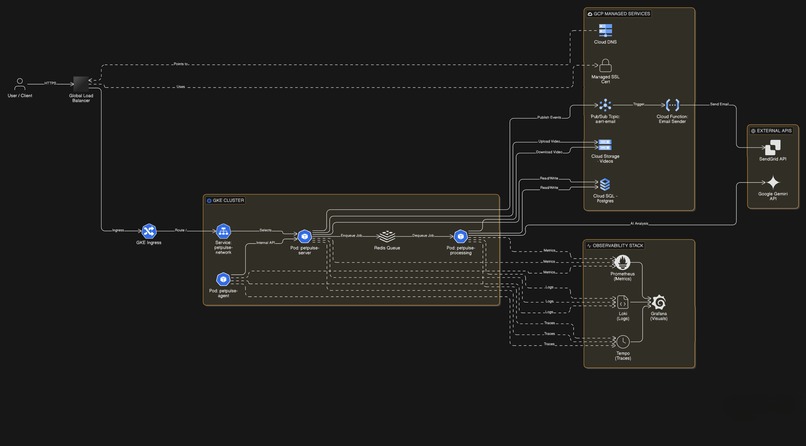Image resolution: width=806 pixels, height=446 pixels.
Task: Click the Service petpulse-network icon
Action: [x=223, y=231]
